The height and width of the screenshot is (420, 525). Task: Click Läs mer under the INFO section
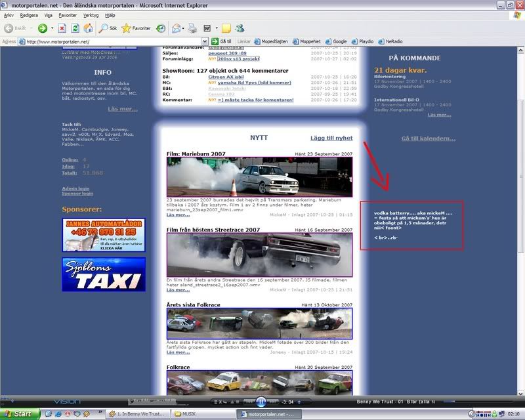coord(123,109)
